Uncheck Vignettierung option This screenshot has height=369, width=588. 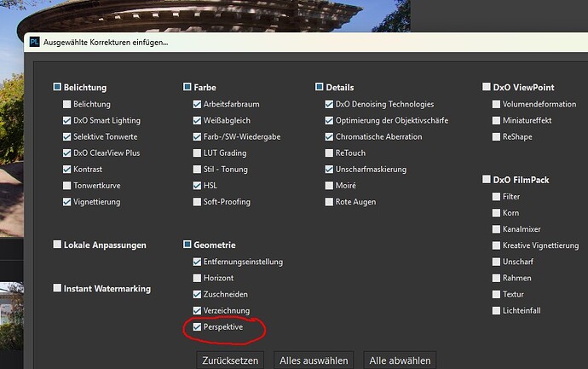66,202
